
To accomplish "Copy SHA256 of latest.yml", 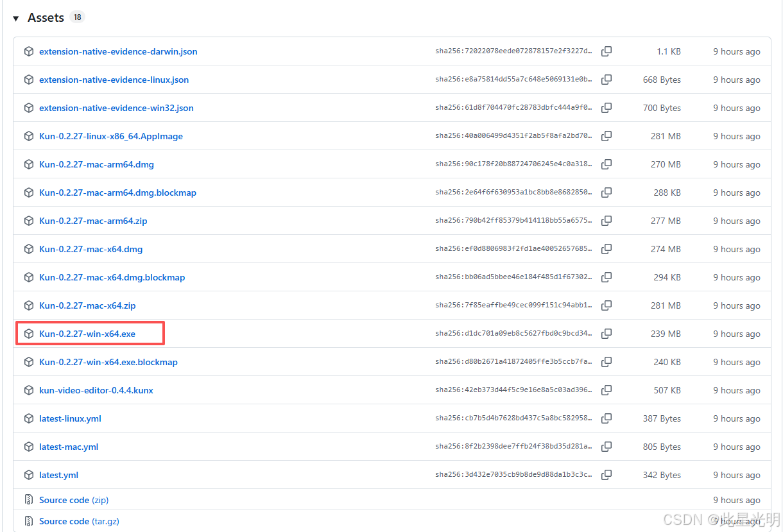I will coord(607,475).
